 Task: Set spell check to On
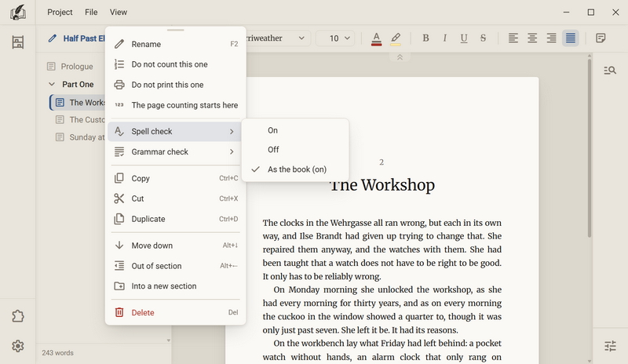295,130
